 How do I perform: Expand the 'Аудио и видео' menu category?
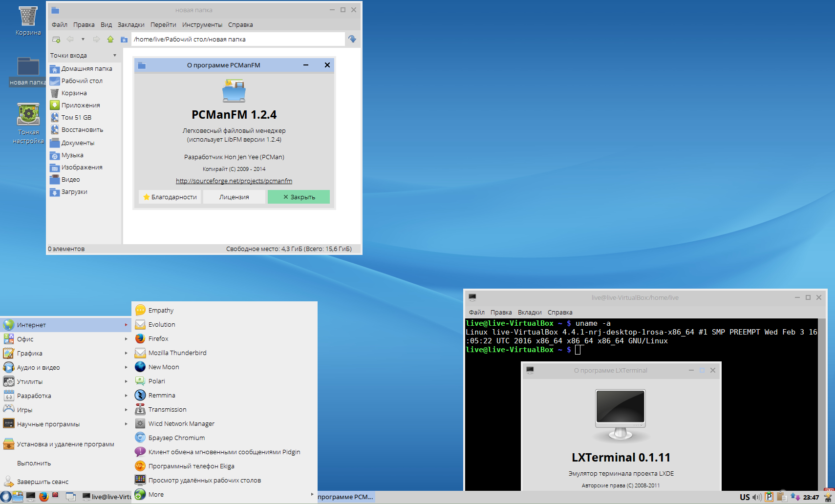pos(66,367)
